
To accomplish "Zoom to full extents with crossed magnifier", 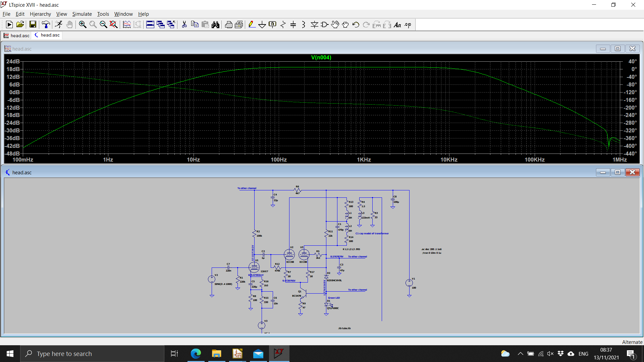I will pyautogui.click(x=114, y=24).
